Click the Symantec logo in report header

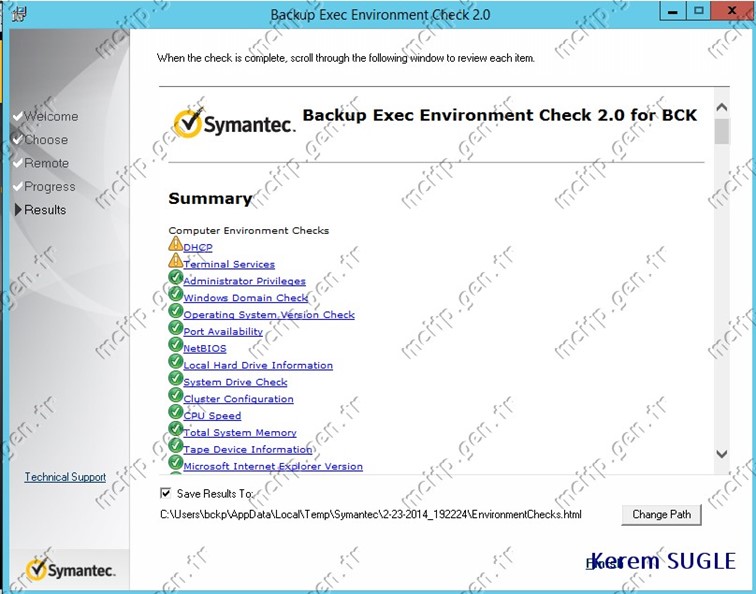(234, 122)
